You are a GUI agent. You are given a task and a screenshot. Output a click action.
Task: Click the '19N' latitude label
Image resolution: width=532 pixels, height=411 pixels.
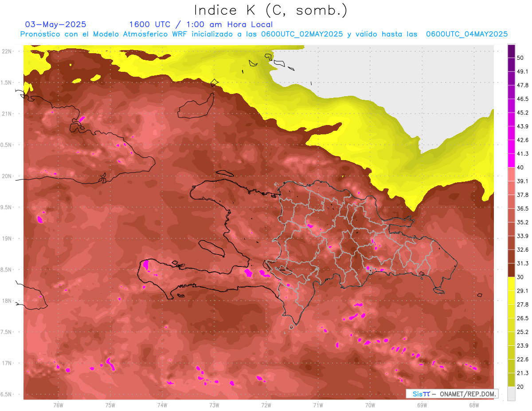tap(8, 239)
